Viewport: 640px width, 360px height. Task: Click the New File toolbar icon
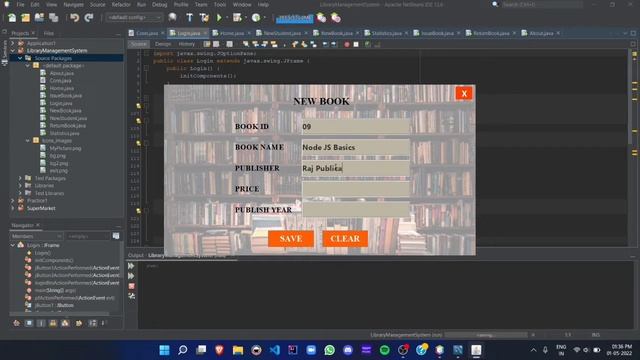coord(12,18)
